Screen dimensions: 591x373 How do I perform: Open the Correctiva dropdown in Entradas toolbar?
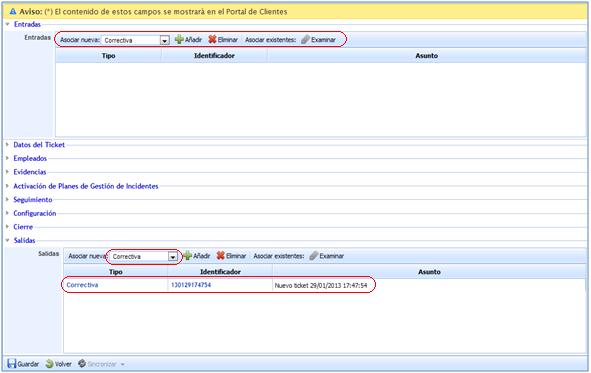coord(165,40)
